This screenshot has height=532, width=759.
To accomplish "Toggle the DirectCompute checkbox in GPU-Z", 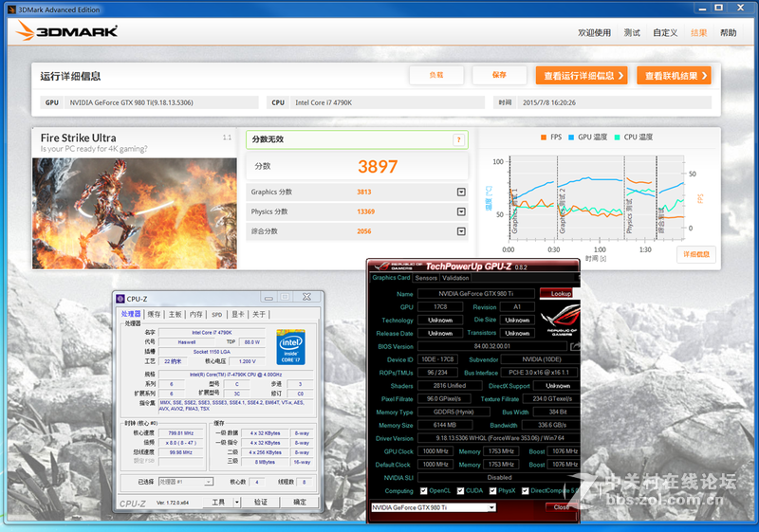I will [x=526, y=491].
